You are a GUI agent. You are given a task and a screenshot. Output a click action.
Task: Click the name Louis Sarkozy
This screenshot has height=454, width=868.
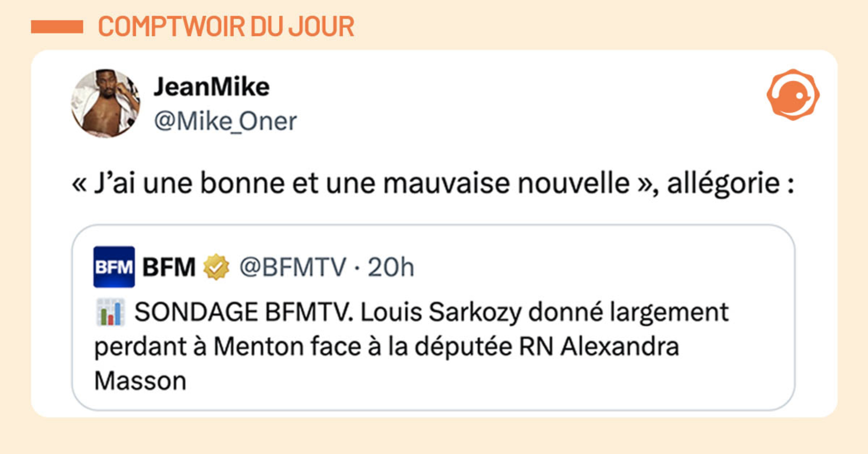[x=441, y=312]
